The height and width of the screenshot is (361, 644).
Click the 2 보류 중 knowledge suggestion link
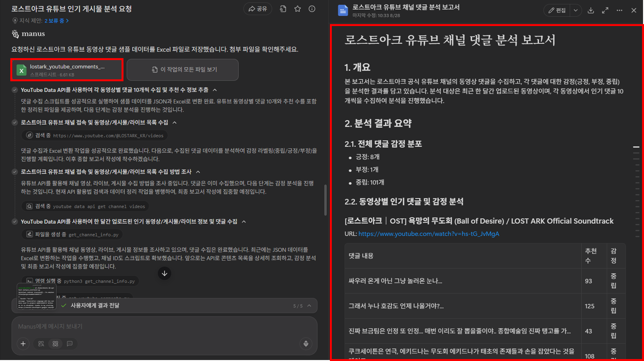pos(56,21)
